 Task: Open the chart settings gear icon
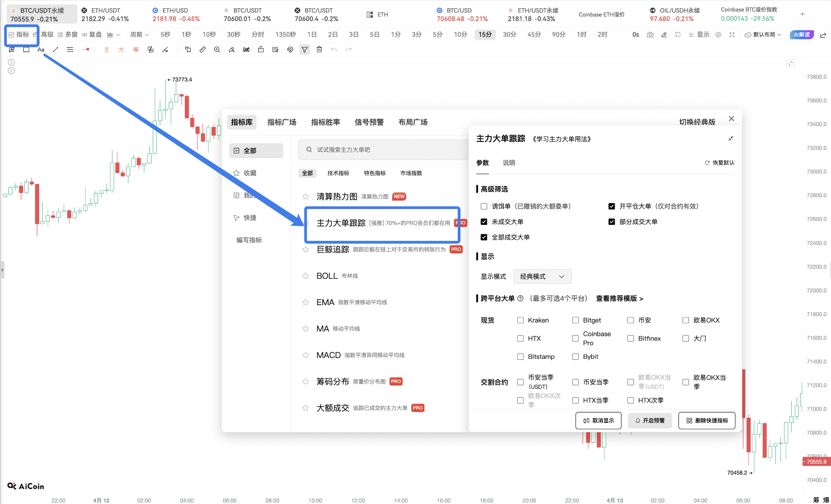click(718, 34)
